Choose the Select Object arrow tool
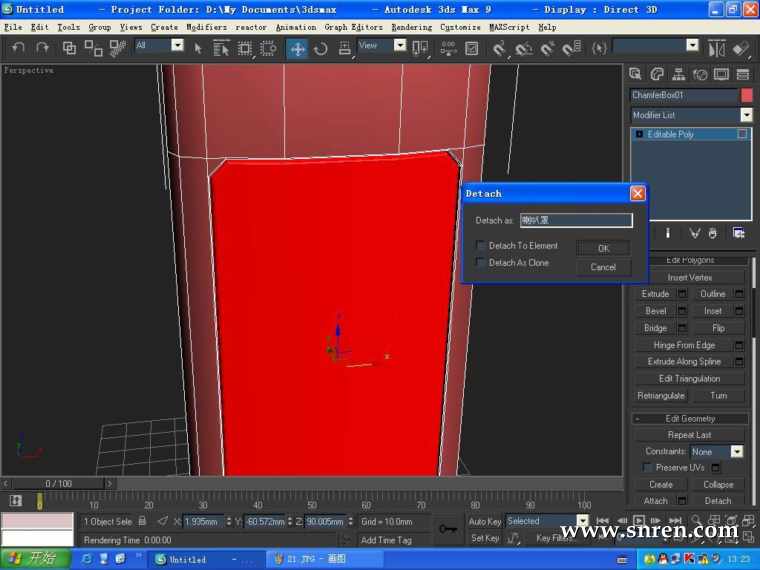Image resolution: width=760 pixels, height=570 pixels. (x=198, y=48)
